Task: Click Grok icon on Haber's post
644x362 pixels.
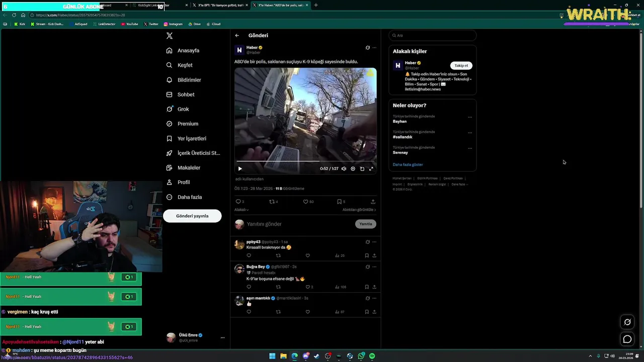Action: point(368,48)
